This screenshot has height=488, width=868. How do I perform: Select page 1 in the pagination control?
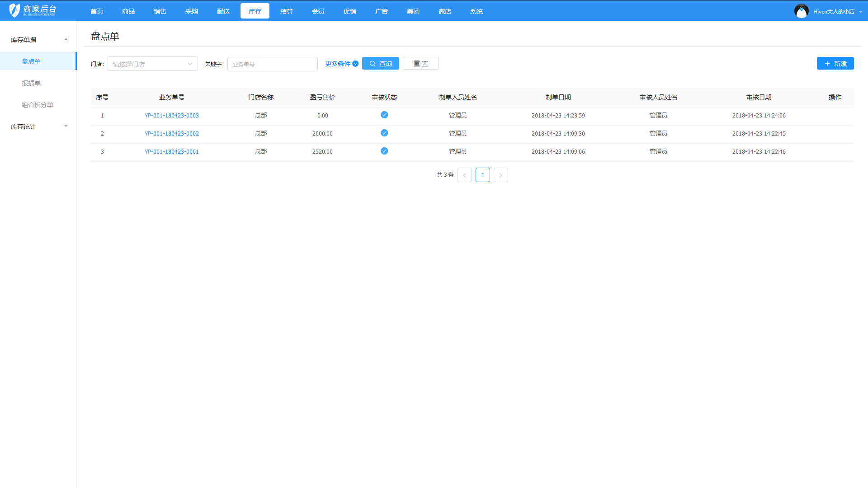482,175
